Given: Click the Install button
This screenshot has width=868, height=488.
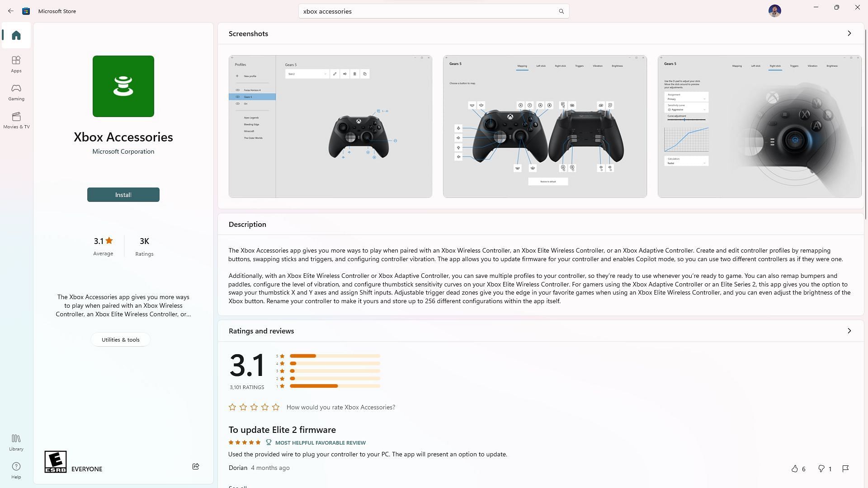Looking at the screenshot, I should pos(123,194).
